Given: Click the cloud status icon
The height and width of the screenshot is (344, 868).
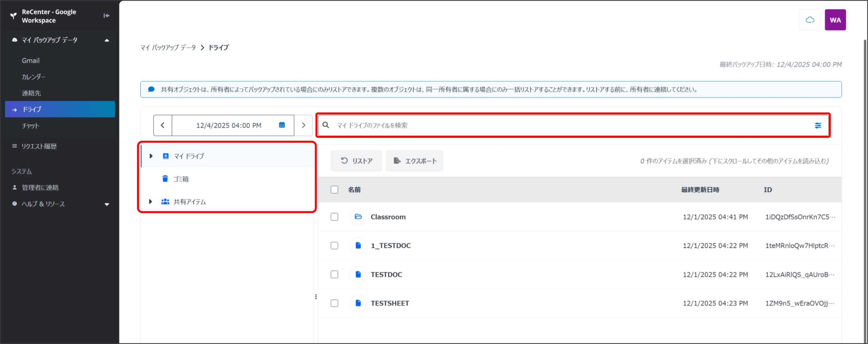Looking at the screenshot, I should click(x=810, y=20).
